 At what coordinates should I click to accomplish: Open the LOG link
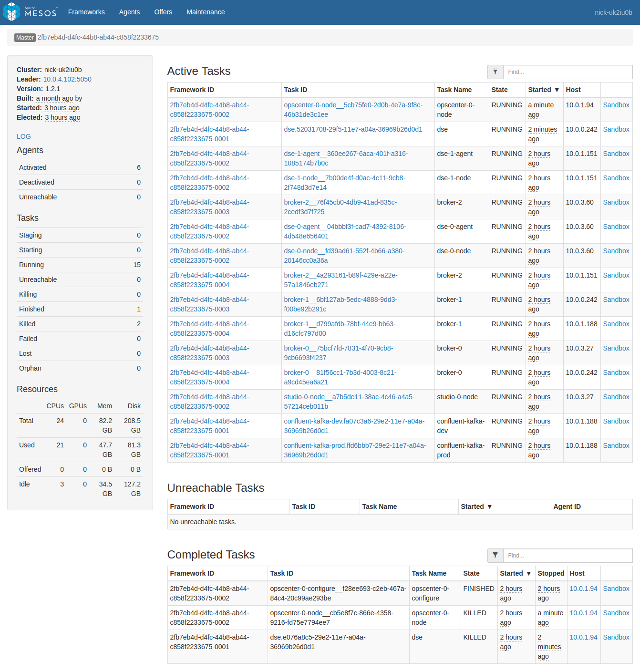[x=24, y=136]
